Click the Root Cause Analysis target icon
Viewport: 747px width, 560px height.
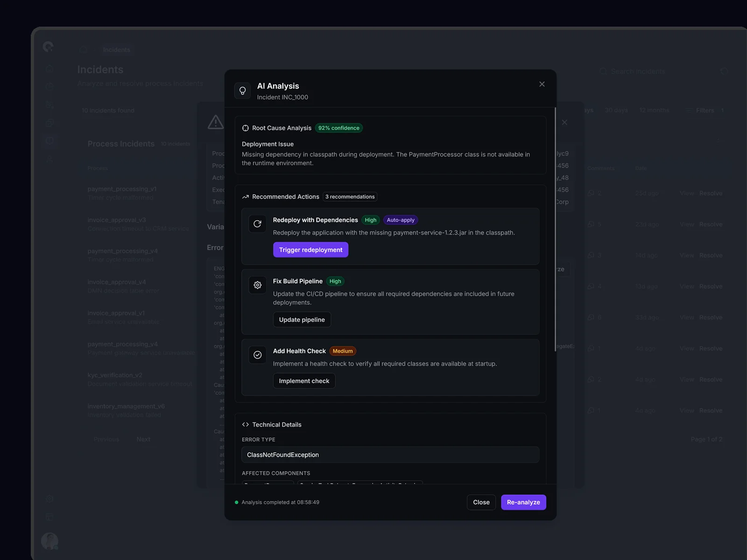(x=246, y=128)
